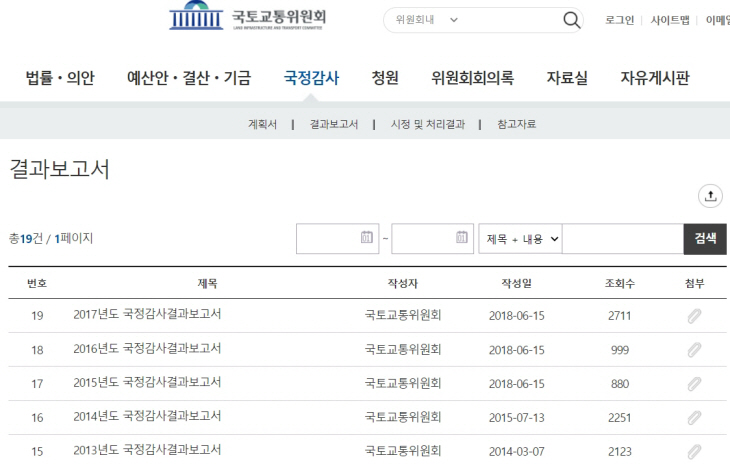The image size is (730, 464).
Task: Click the 번호 column header
Action: click(x=37, y=283)
